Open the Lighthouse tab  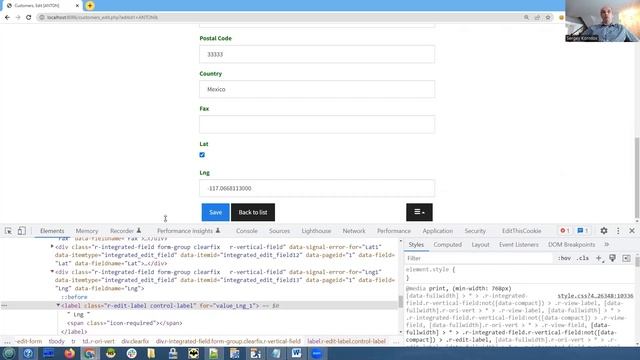316,231
